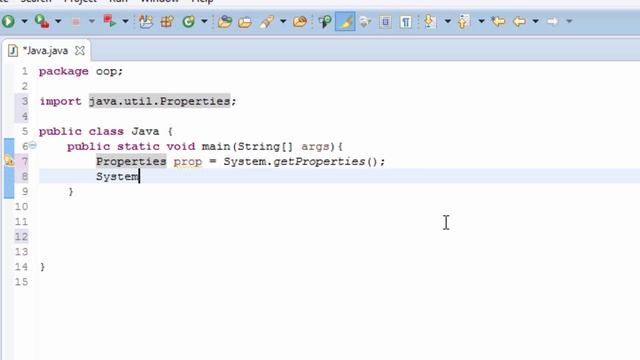Click the quick fix warning marker on line 7
This screenshot has width=640, height=360.
coord(9,161)
